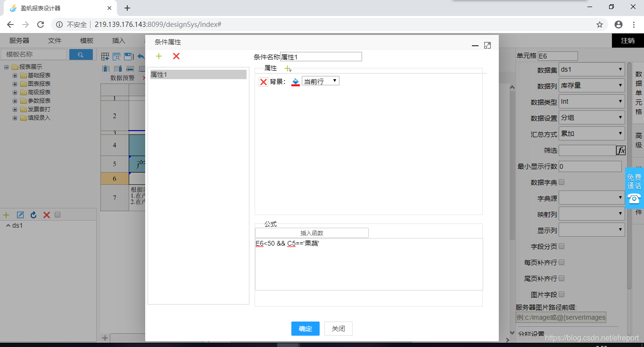Switch to the 数据单元格 side tab
Image resolution: width=644 pixels, height=347 pixels.
(638, 93)
